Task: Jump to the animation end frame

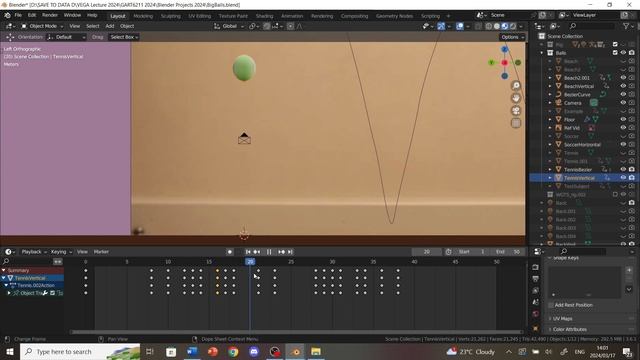Action: 290,252
